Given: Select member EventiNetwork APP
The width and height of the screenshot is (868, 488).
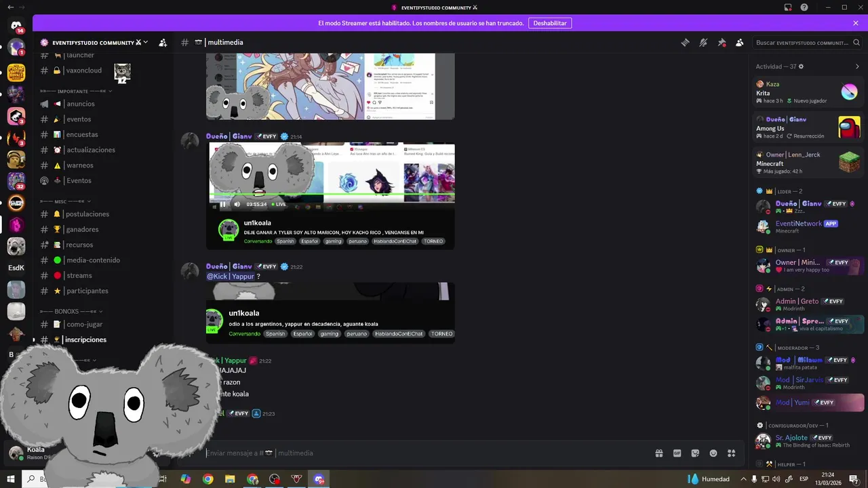Looking at the screenshot, I should click(808, 226).
